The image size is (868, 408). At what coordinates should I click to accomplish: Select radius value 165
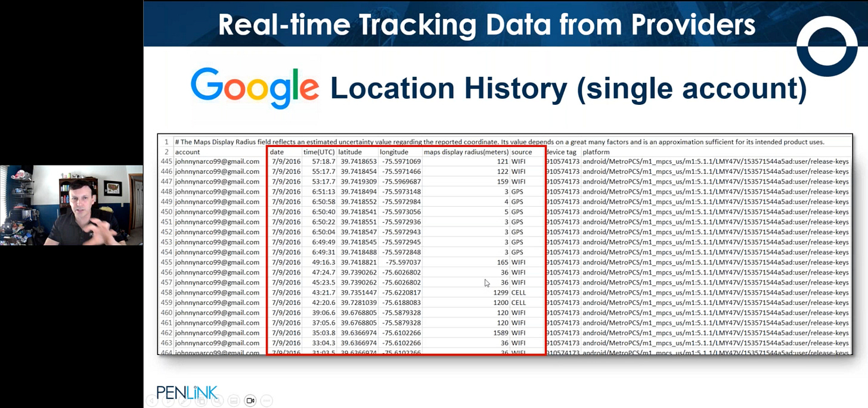tap(503, 262)
